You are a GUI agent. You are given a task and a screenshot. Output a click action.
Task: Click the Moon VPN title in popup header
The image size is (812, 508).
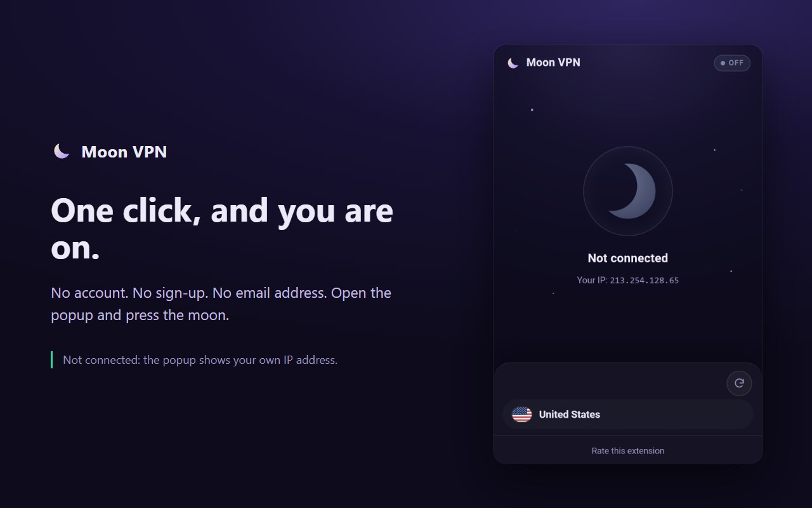tap(553, 62)
